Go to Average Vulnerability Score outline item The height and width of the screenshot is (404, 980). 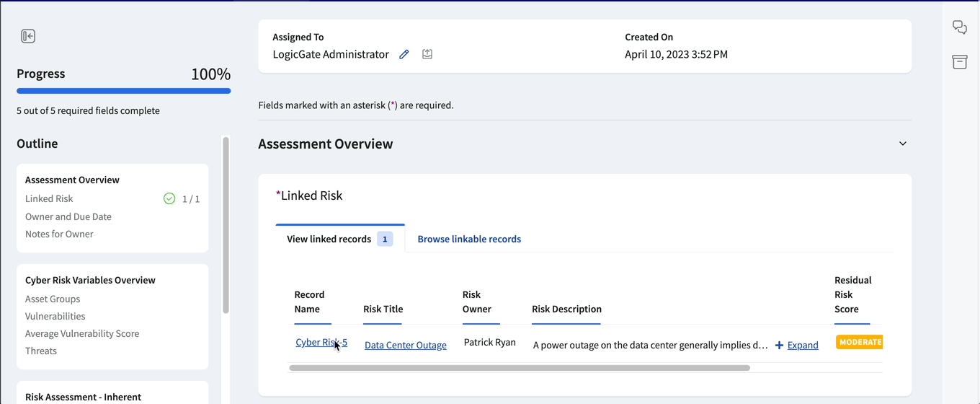tap(82, 333)
